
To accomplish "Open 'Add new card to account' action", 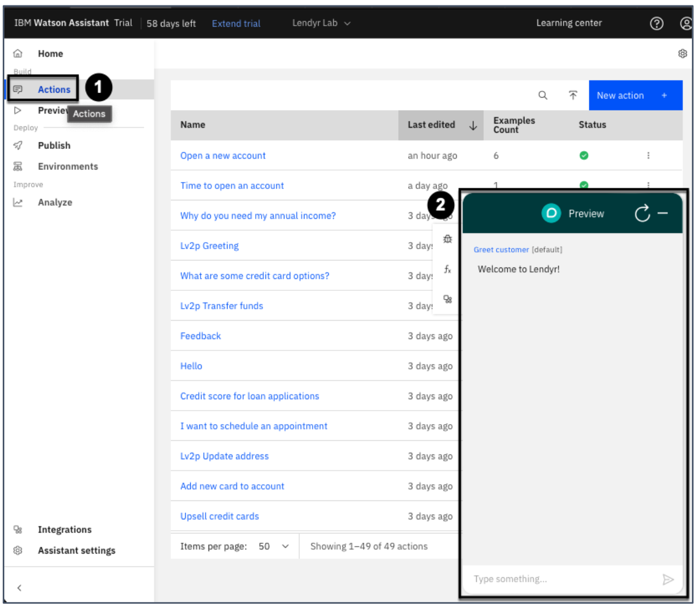I will (x=232, y=486).
